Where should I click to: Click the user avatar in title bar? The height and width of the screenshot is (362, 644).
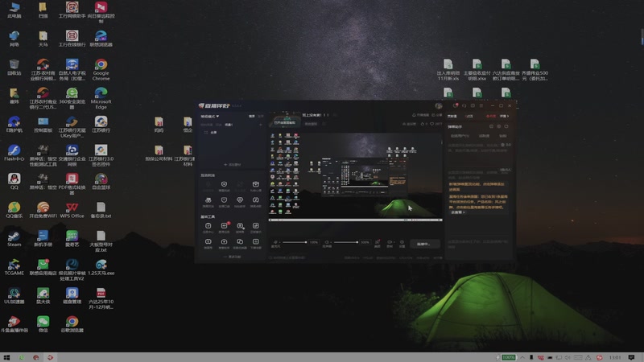[x=439, y=106]
